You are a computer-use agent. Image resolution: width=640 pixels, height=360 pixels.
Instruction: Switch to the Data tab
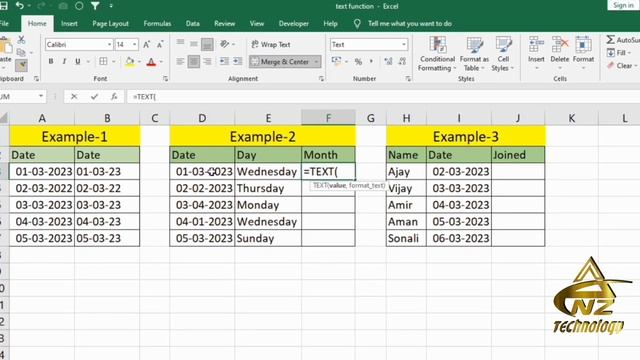pyautogui.click(x=193, y=24)
